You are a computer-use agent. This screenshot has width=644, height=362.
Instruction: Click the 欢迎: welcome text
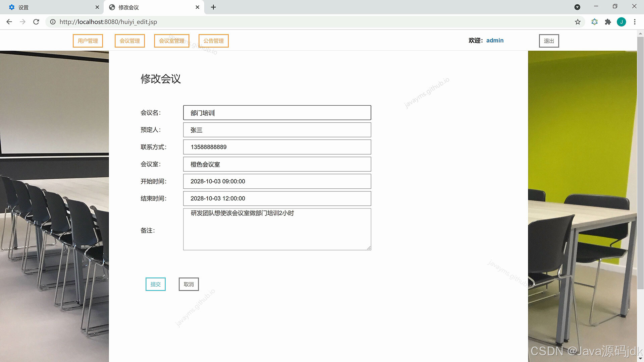pos(476,41)
